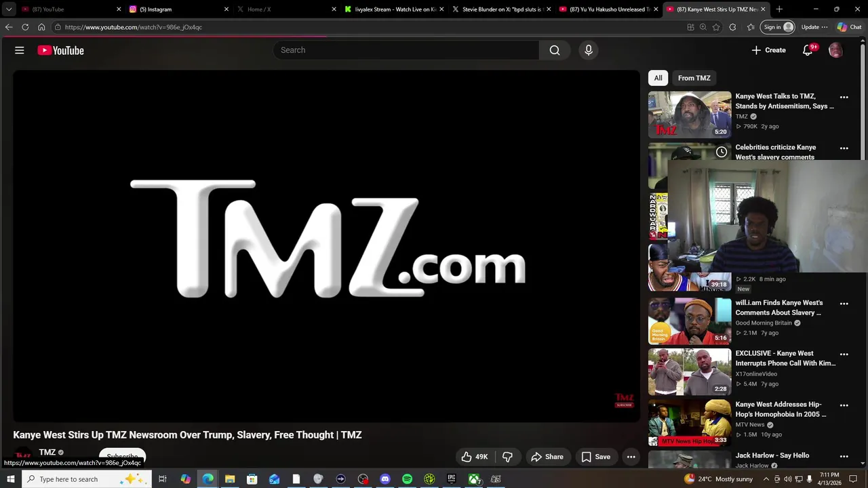Open options for 'Kanye West Addresses Hip-Hop's Homophobia' video
The image size is (868, 488).
tap(844, 405)
